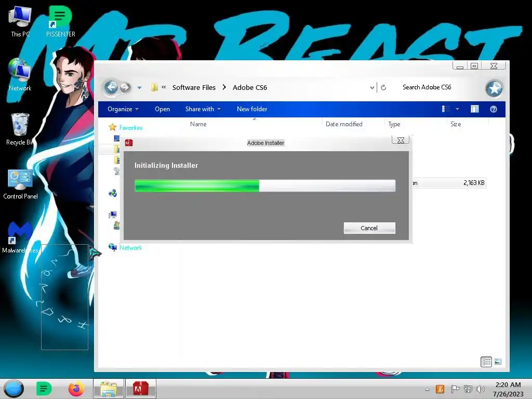
Task: Click Open in the Explorer toolbar
Action: point(162,109)
